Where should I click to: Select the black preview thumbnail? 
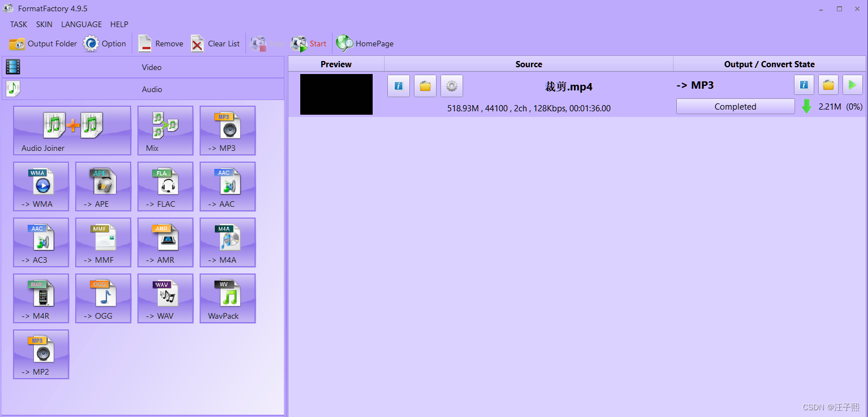[336, 94]
